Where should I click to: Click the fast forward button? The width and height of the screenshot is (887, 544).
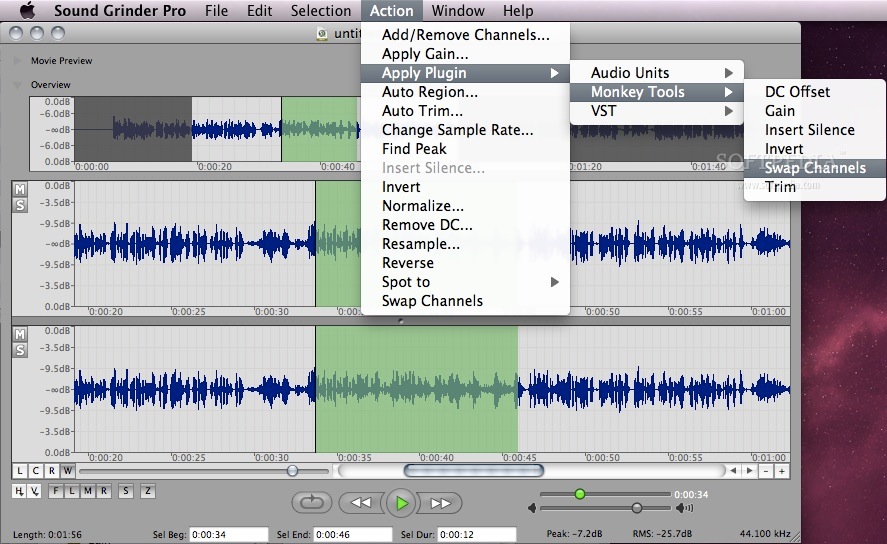click(441, 503)
